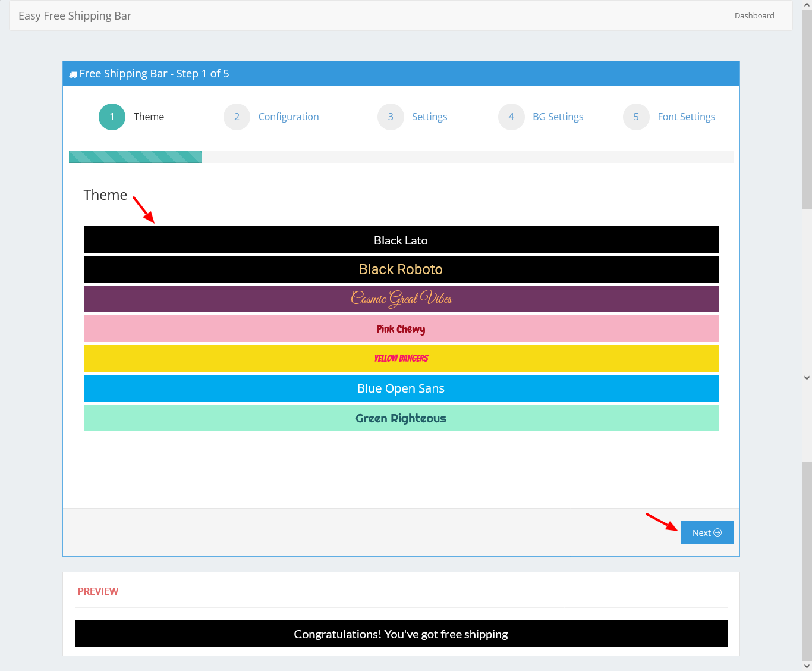Choose the Yellow Bangers theme
The image size is (812, 671).
(x=401, y=358)
